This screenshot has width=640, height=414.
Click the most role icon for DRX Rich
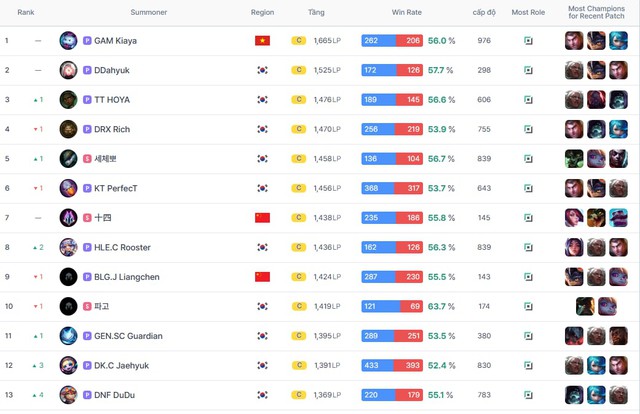528,129
